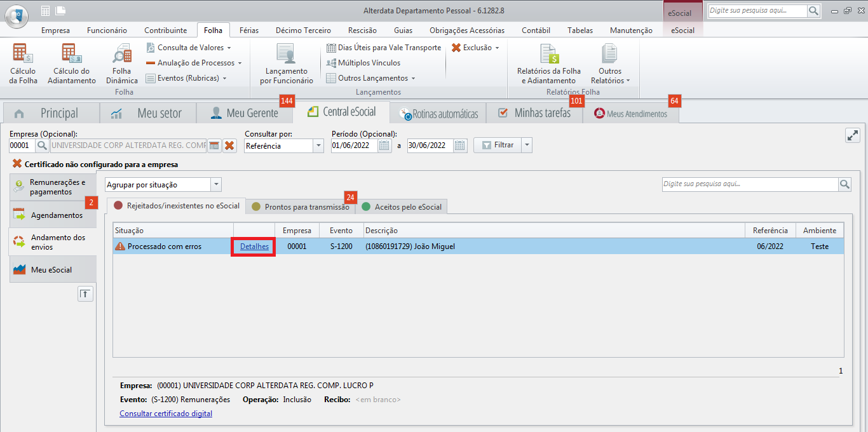The height and width of the screenshot is (432, 868).
Task: Switch to the Meu setor tab
Action: 148,113
